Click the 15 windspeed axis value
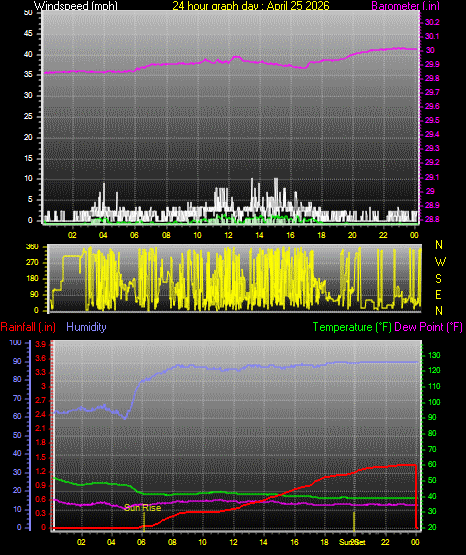466x555 pixels. pos(28,158)
